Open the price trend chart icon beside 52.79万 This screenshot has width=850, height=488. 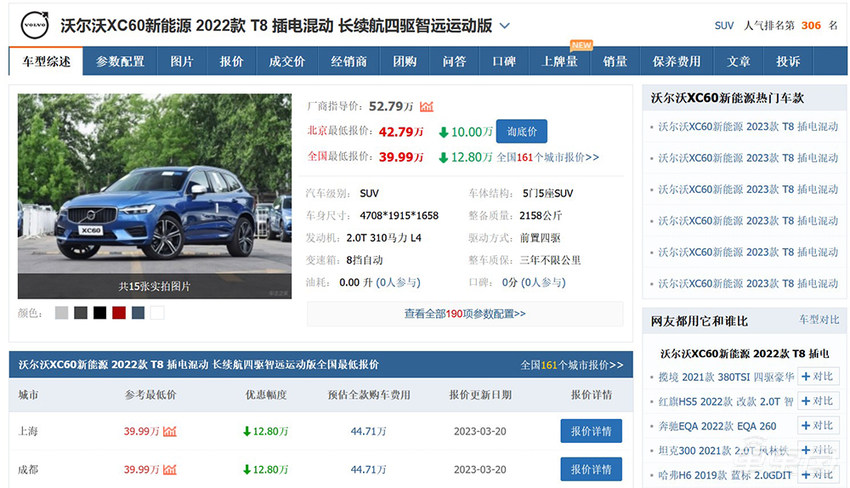(427, 107)
